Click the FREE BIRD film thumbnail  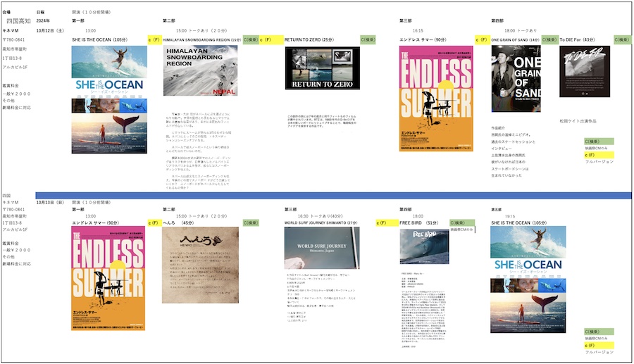(424, 247)
